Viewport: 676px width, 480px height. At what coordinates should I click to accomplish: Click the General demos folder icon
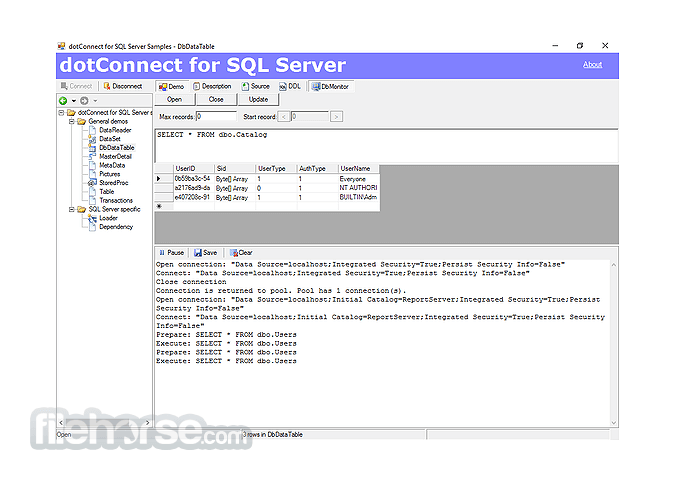click(81, 122)
